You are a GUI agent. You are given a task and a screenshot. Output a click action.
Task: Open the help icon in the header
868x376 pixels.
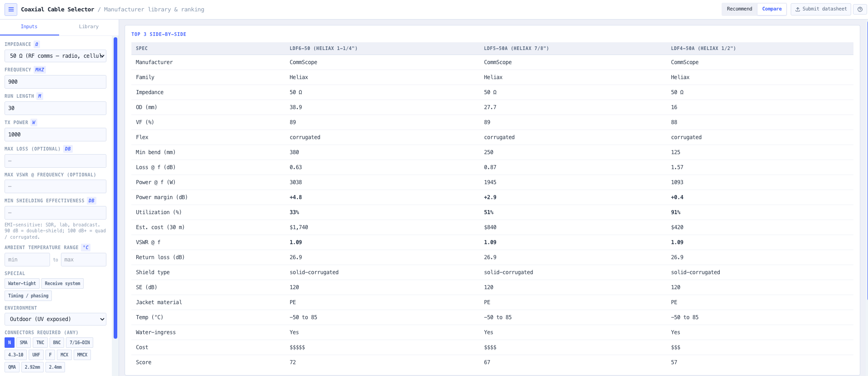[x=860, y=9]
